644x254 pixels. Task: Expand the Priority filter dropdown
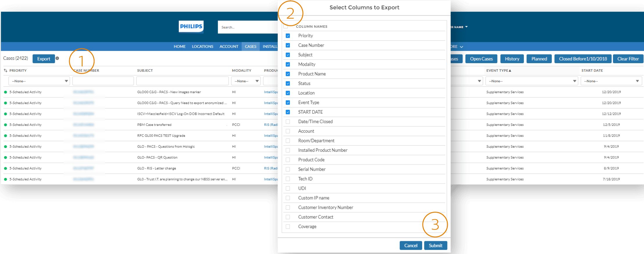[x=39, y=81]
